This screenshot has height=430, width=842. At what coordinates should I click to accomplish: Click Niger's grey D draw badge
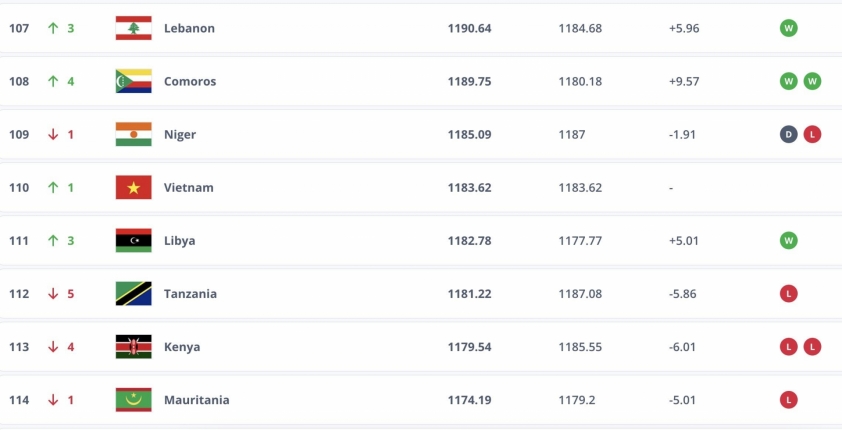click(x=788, y=134)
